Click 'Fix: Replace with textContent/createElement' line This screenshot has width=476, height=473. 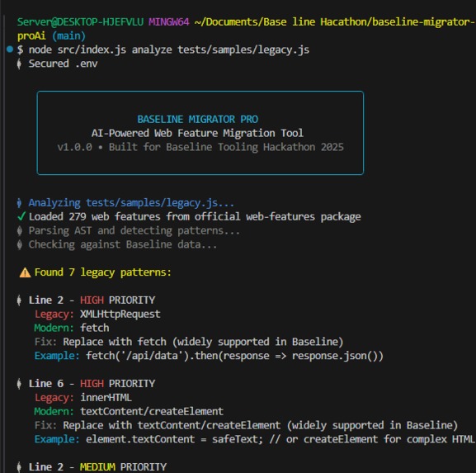pyautogui.click(x=246, y=425)
